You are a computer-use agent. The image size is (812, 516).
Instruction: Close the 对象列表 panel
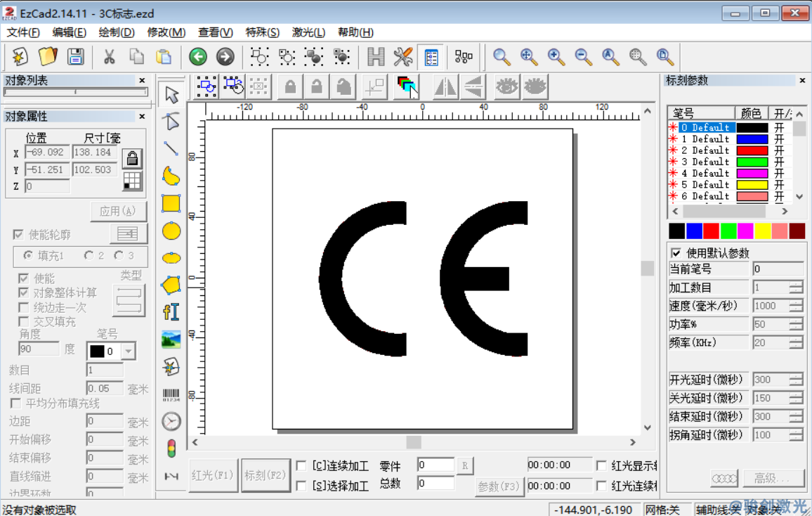142,80
